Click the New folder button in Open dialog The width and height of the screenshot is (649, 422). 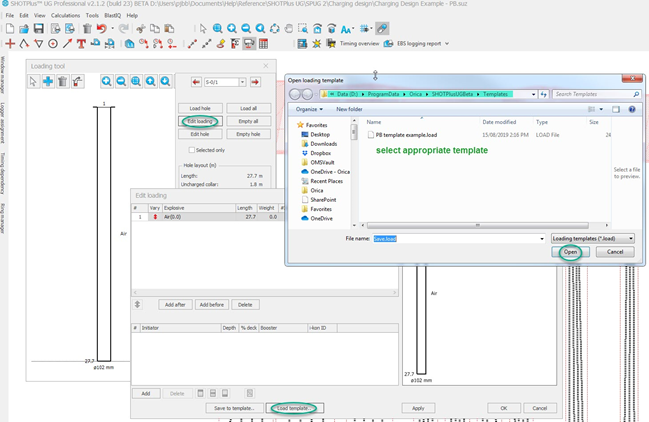[349, 109]
